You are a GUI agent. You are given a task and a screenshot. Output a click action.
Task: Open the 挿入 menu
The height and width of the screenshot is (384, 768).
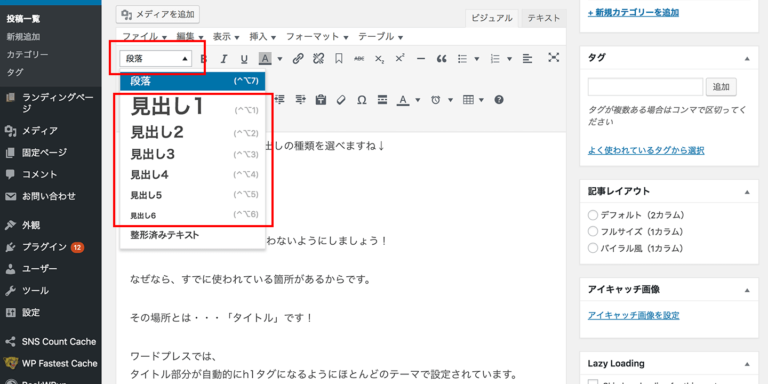pyautogui.click(x=263, y=37)
